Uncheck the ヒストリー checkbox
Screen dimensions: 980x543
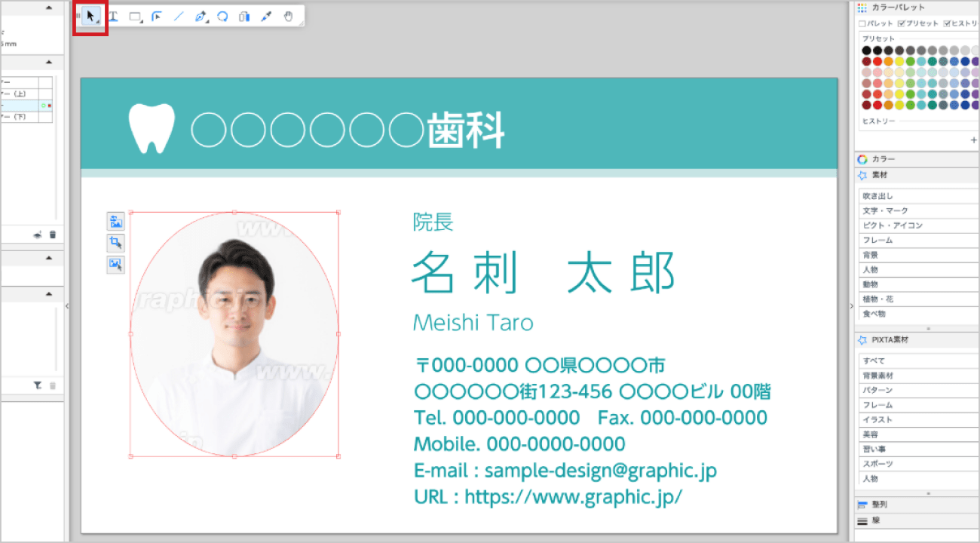948,23
